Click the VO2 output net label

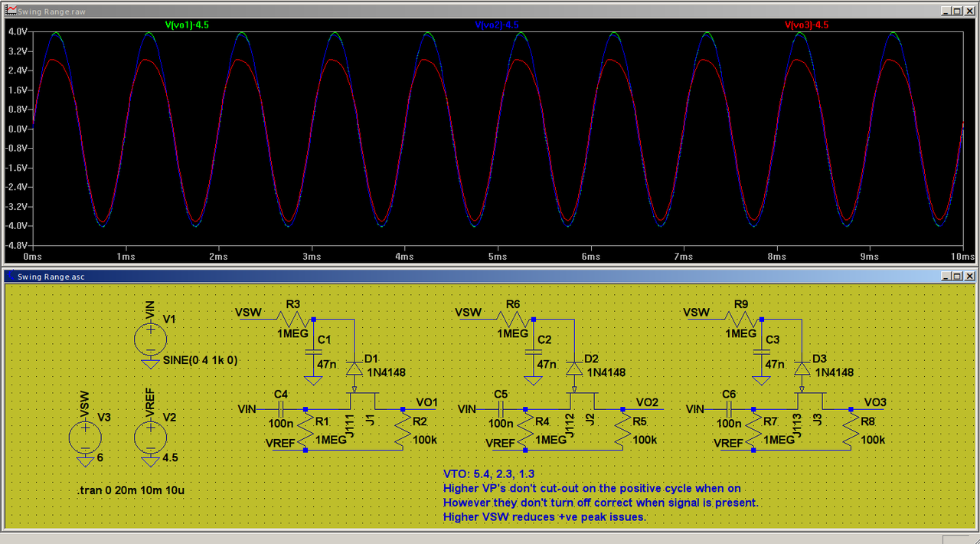(x=647, y=402)
